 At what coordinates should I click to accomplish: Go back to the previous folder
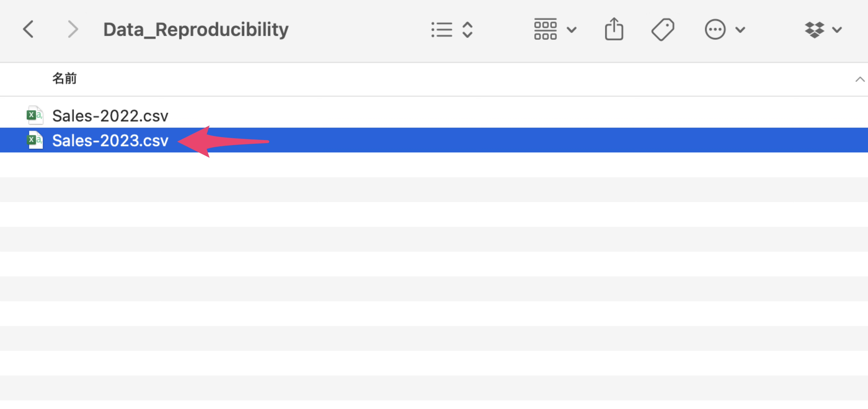(x=28, y=29)
